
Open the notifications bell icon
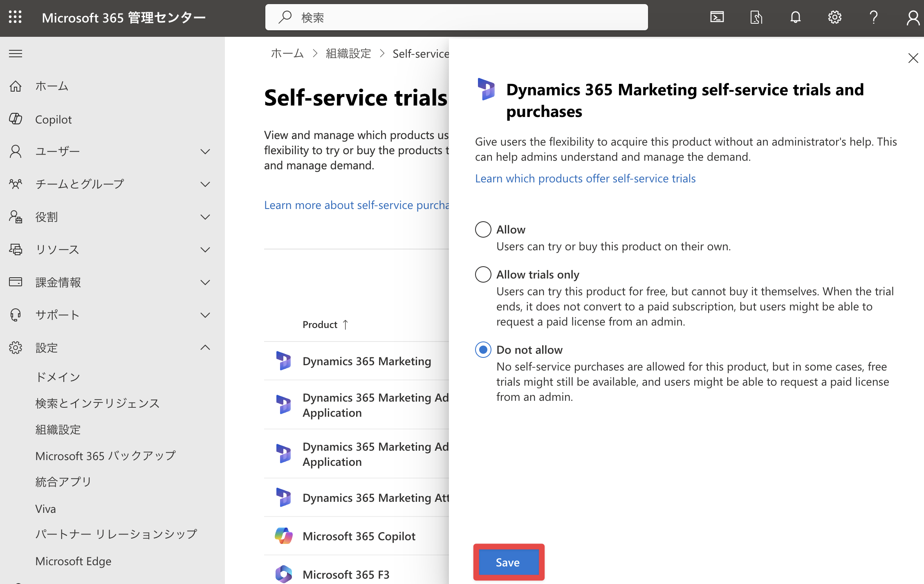(x=795, y=17)
